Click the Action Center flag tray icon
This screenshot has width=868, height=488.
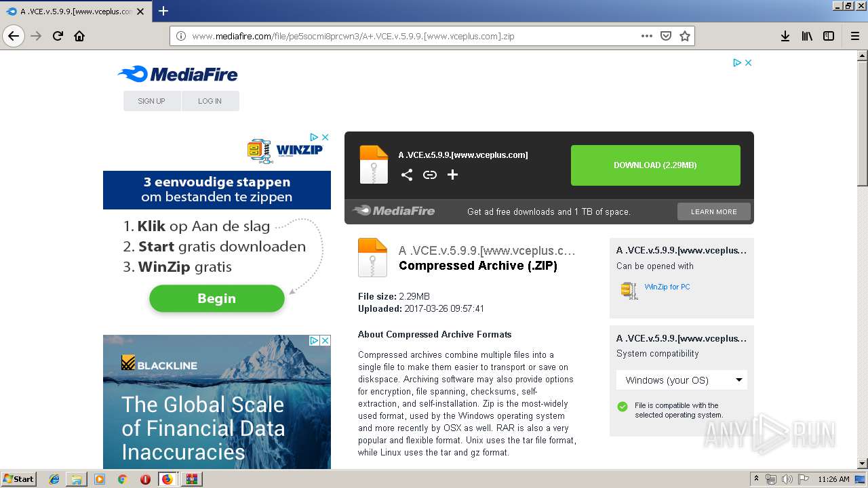pos(804,479)
